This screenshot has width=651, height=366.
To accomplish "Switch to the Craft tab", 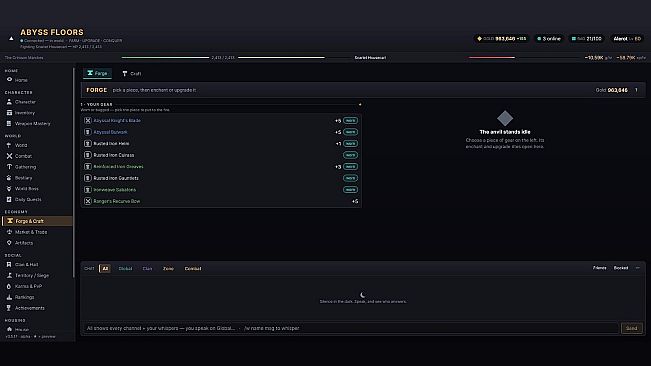I will pyautogui.click(x=132, y=73).
